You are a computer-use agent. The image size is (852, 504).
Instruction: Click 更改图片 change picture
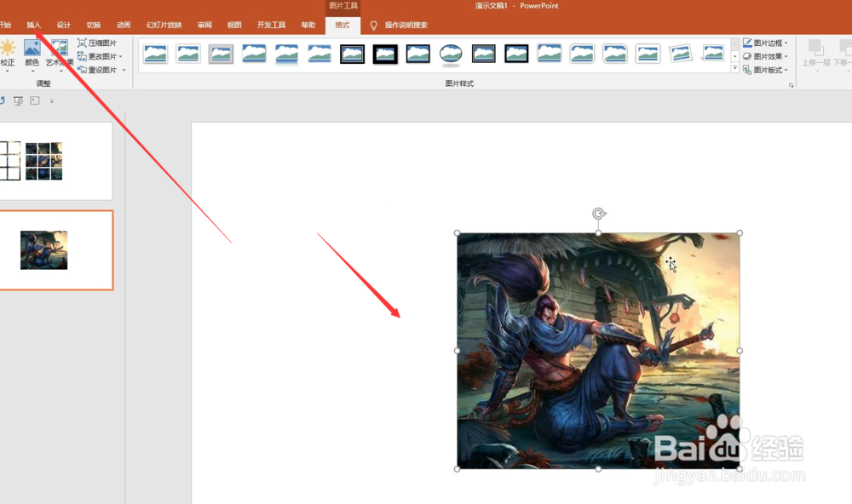click(x=97, y=56)
